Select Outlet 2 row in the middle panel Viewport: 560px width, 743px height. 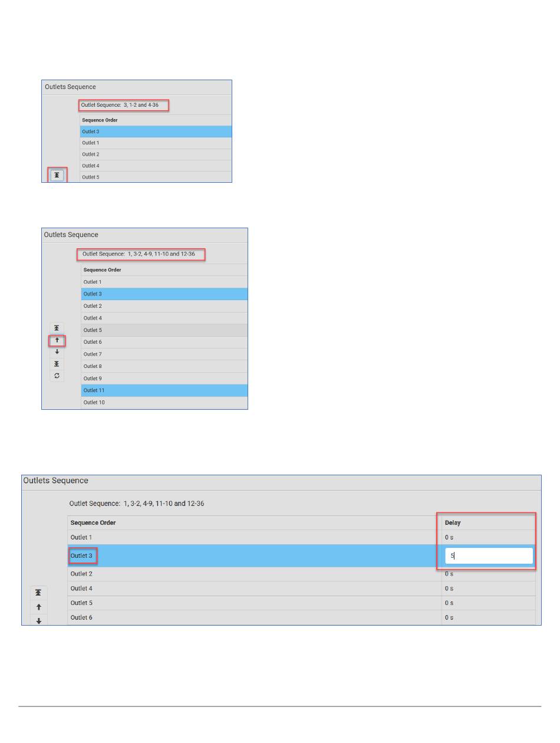[x=164, y=306]
